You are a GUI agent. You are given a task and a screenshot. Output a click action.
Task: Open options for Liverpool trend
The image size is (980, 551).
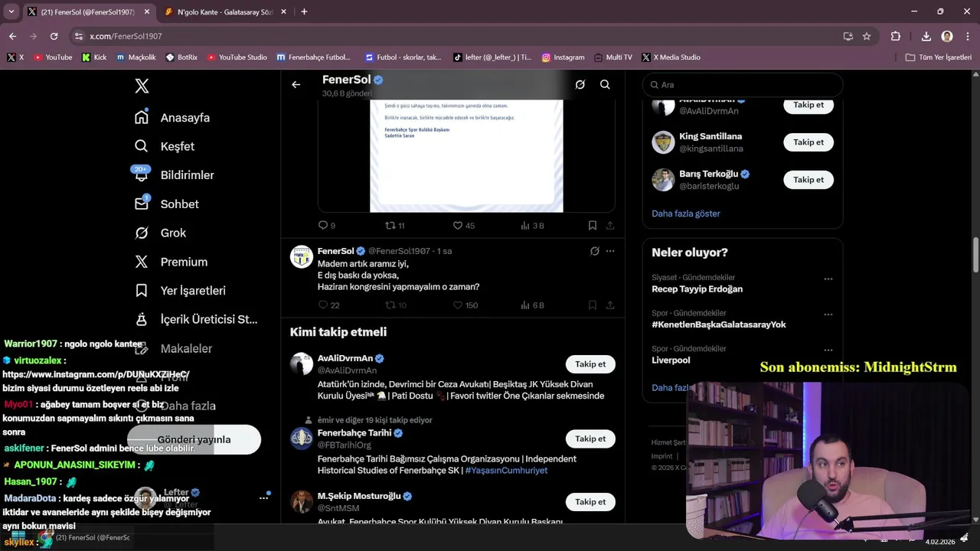click(x=828, y=350)
